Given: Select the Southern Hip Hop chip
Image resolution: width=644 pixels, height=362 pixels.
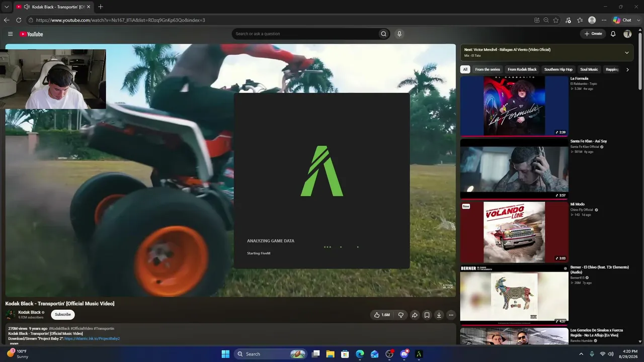Looking at the screenshot, I should (558, 69).
